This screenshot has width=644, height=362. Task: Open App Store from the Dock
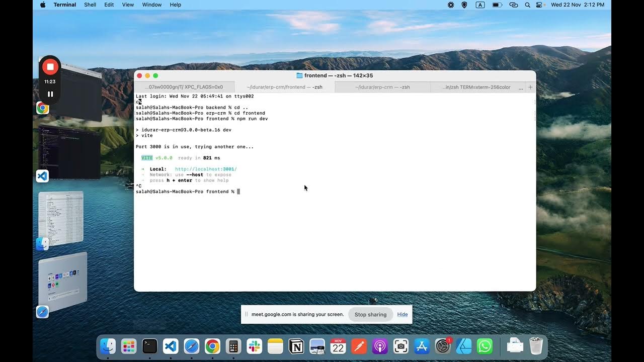pos(422,346)
